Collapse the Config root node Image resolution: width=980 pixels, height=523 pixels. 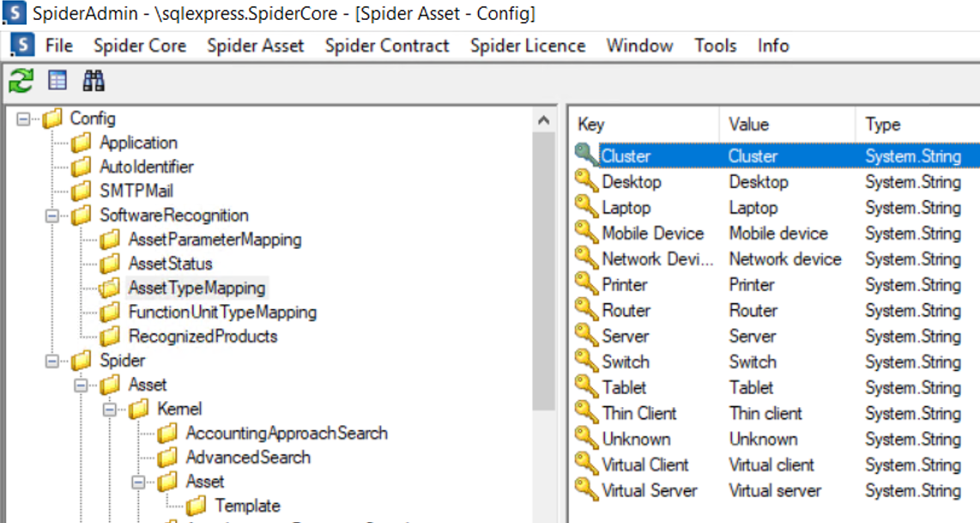pos(23,119)
